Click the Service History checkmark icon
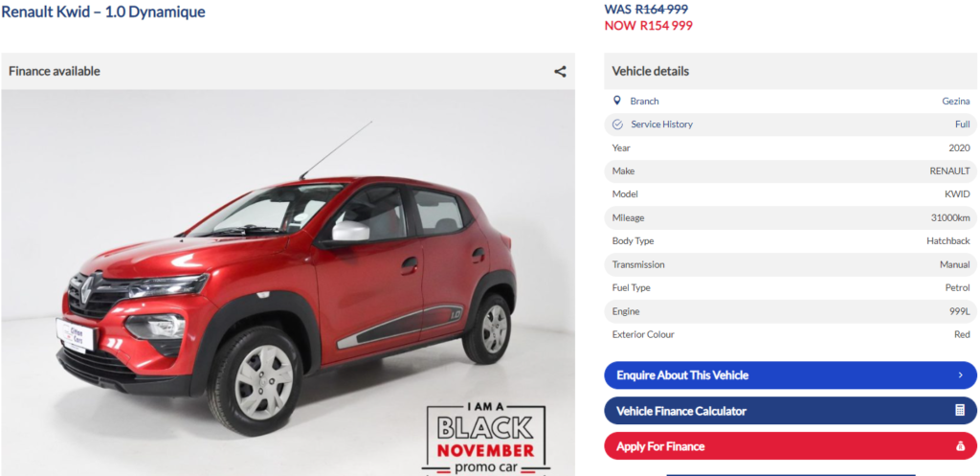Screen dimensions: 980x476 point(617,125)
